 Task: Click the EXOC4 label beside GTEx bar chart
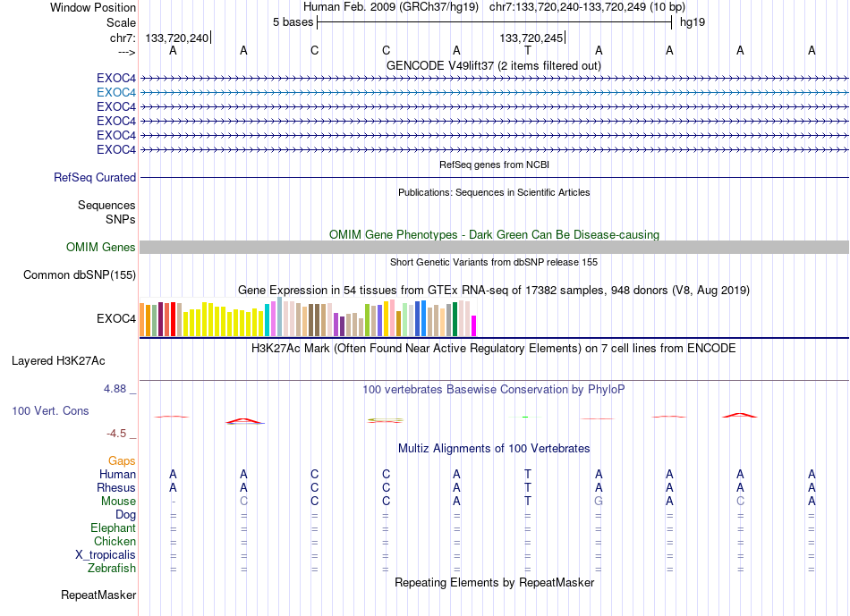pyautogui.click(x=116, y=318)
